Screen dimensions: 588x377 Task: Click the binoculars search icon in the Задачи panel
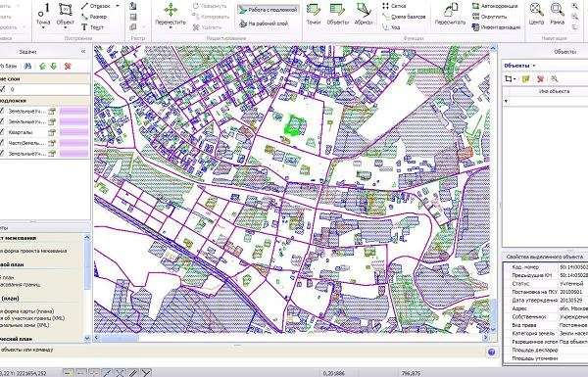click(27, 66)
